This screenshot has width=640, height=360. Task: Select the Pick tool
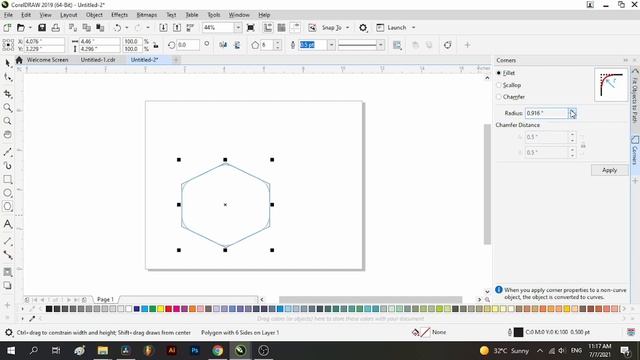[7, 63]
